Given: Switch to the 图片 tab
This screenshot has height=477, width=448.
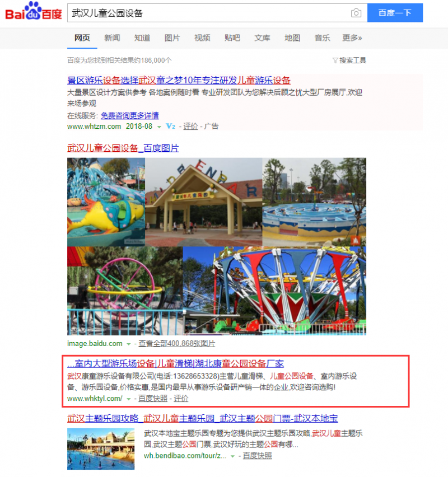Looking at the screenshot, I should (172, 38).
